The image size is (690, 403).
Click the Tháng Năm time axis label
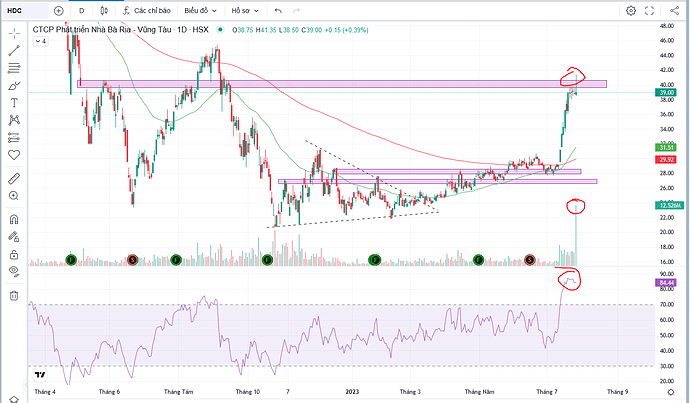tap(479, 392)
